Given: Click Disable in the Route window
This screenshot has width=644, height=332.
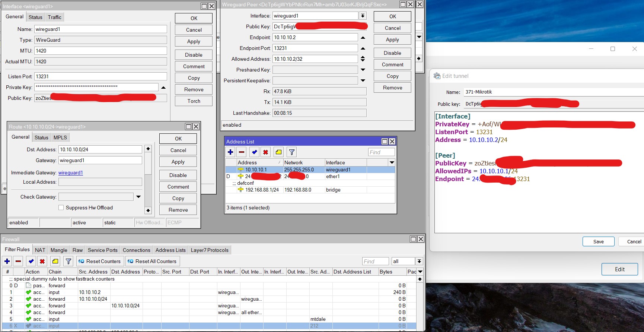Looking at the screenshot, I should point(178,175).
